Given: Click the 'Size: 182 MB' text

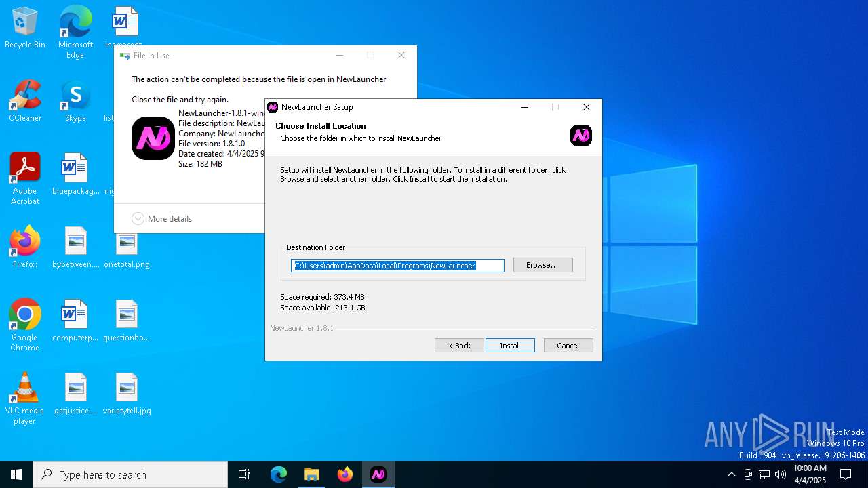Looking at the screenshot, I should coord(200,164).
